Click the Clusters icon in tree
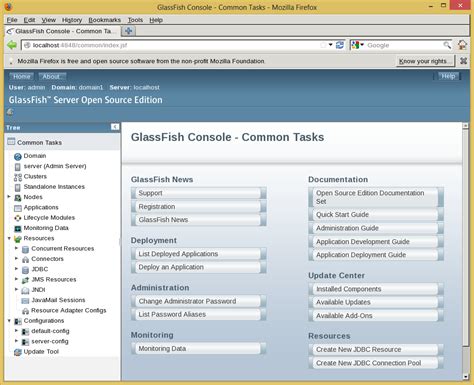Image resolution: width=474 pixels, height=385 pixels. coord(18,177)
